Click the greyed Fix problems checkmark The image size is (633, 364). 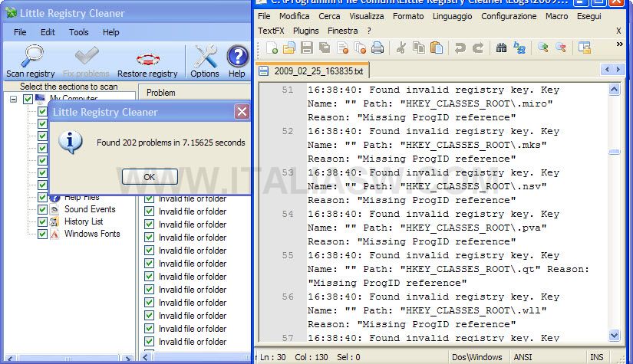click(86, 61)
